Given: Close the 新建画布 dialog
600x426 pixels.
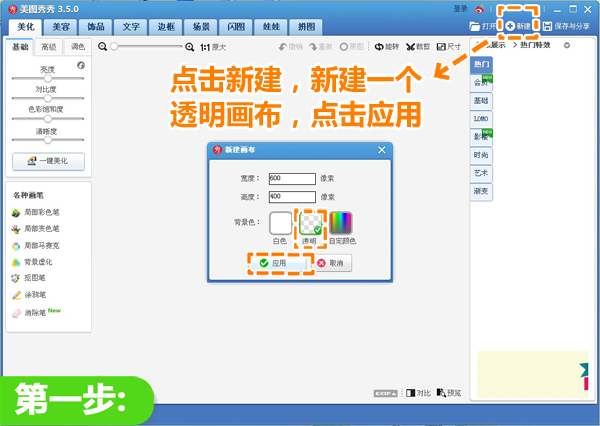Looking at the screenshot, I should click(382, 150).
